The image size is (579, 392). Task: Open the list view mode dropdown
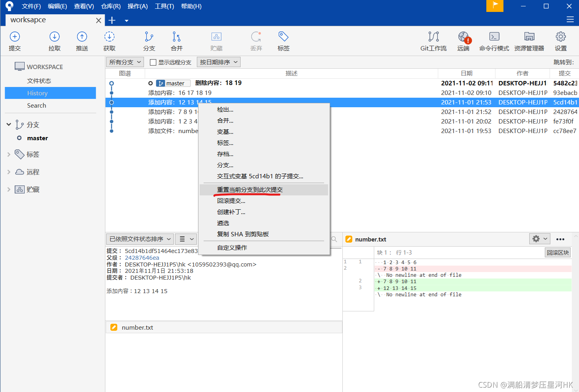coord(186,239)
